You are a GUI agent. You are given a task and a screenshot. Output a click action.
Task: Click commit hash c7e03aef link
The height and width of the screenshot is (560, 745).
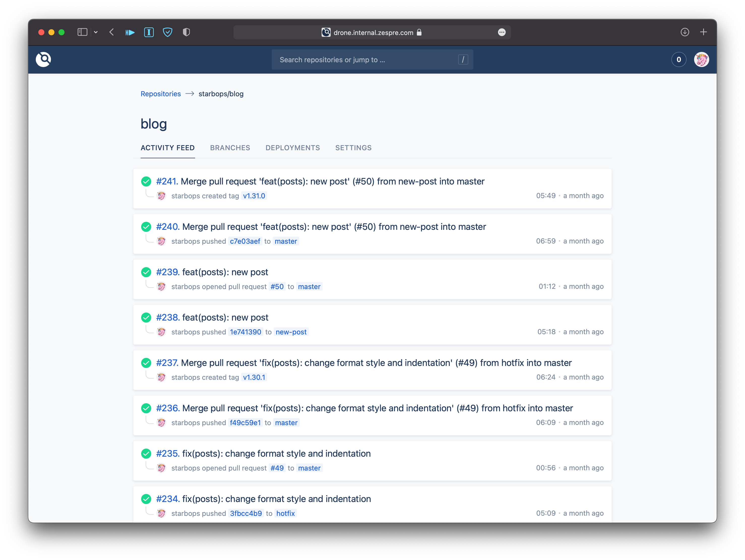pos(243,241)
